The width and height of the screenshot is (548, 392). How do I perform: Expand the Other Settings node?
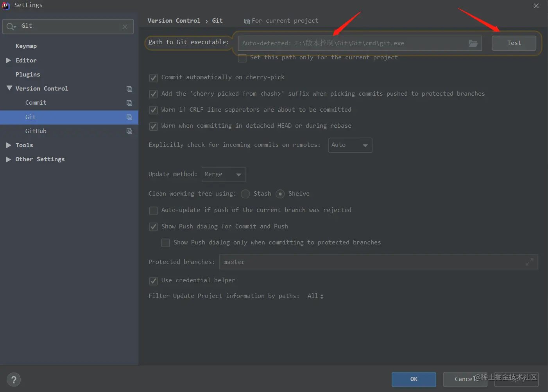9,159
